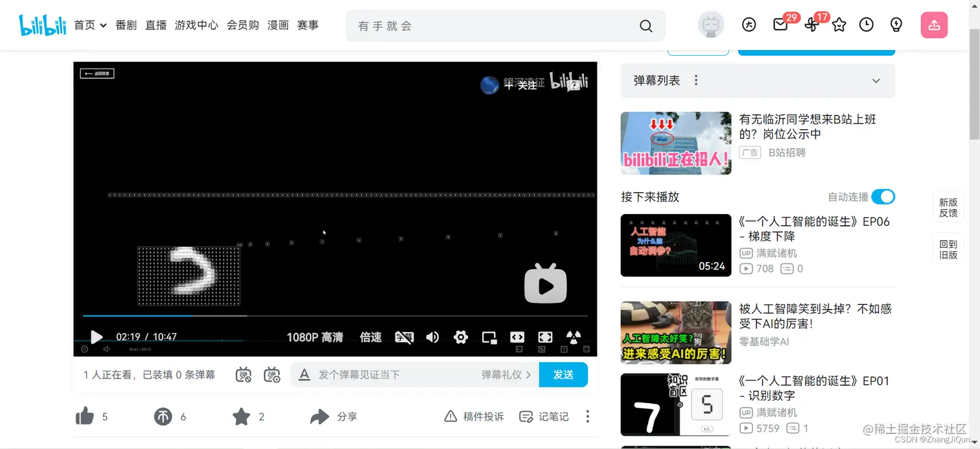Click 回到旧版 side button
Viewport: 980px width, 449px height.
pos(948,249)
